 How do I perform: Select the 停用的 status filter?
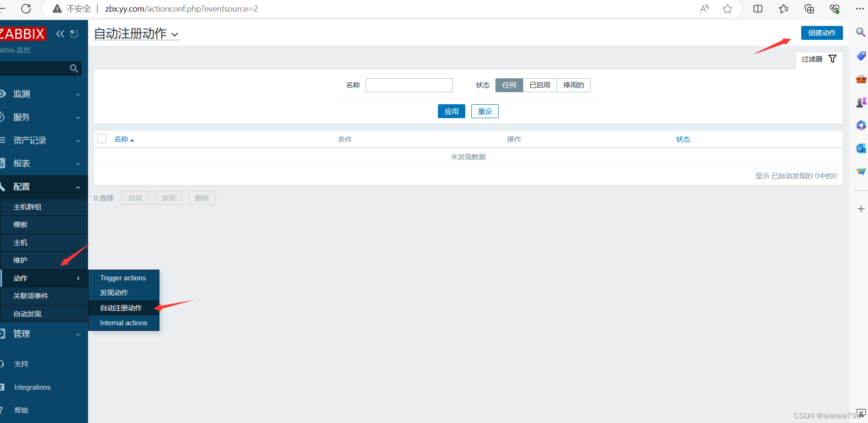coord(574,85)
